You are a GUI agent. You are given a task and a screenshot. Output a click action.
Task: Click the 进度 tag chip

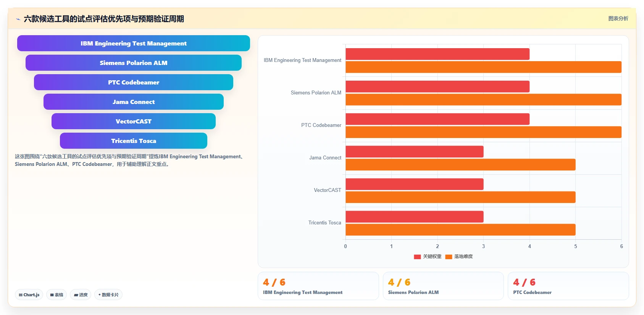point(81,295)
